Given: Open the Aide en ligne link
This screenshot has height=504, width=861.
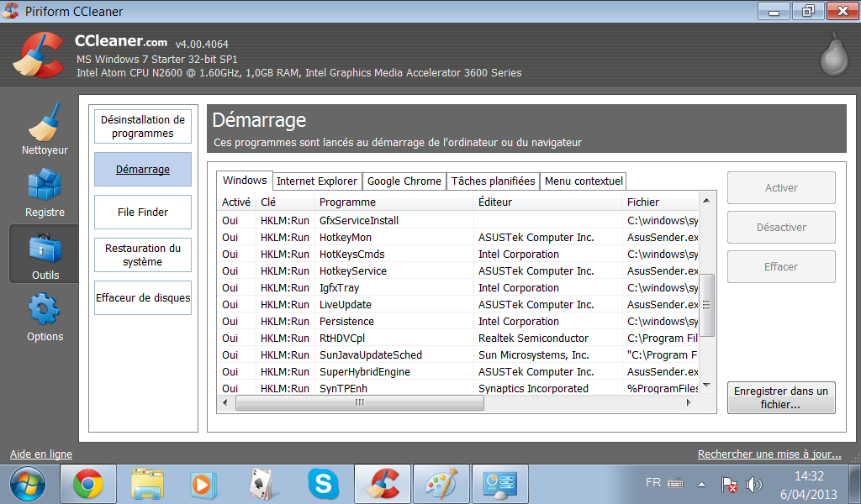Looking at the screenshot, I should tap(41, 454).
